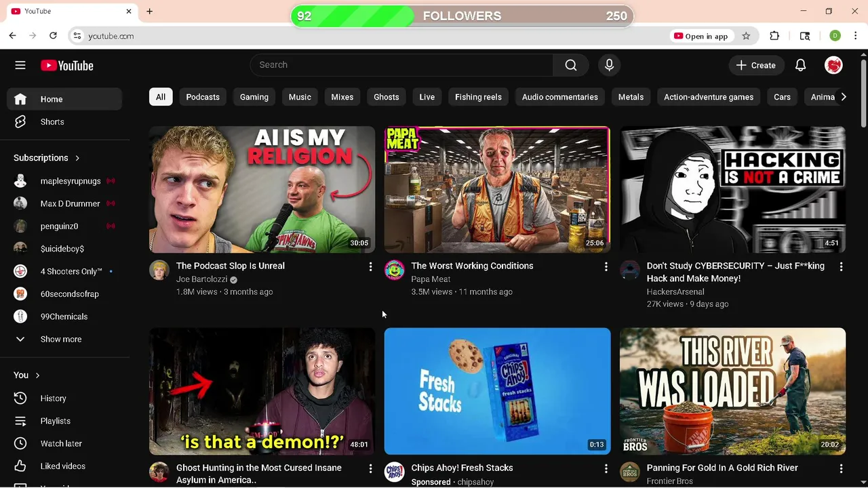This screenshot has width=868, height=488.
Task: Expand Show more subscriptions
Action: click(64, 339)
